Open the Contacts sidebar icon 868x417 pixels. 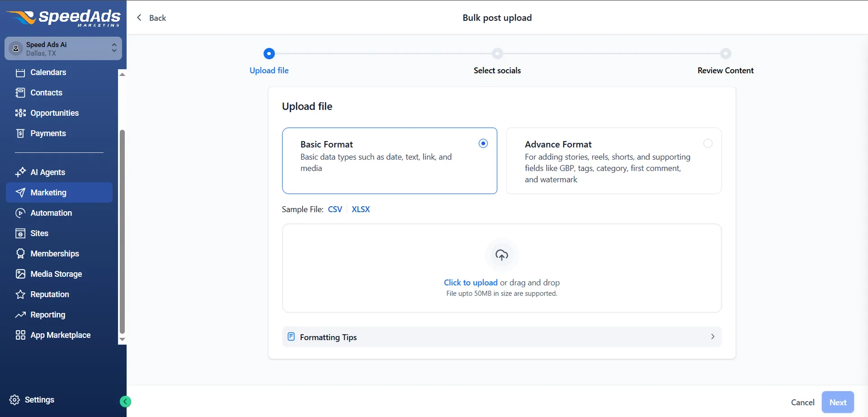(x=20, y=93)
